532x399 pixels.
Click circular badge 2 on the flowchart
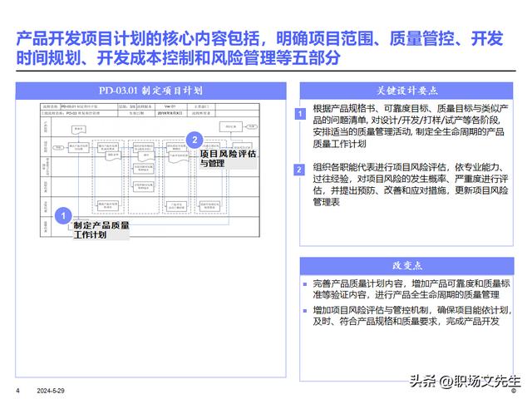tap(195, 140)
